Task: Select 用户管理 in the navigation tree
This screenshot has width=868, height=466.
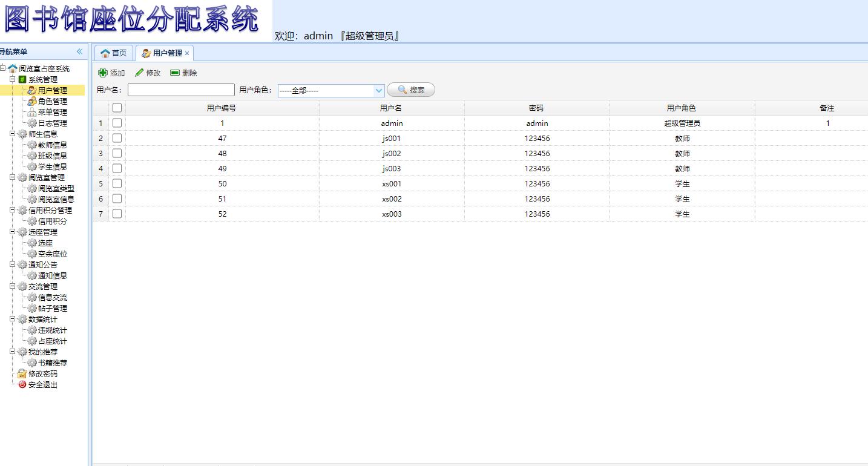Action: coord(52,90)
